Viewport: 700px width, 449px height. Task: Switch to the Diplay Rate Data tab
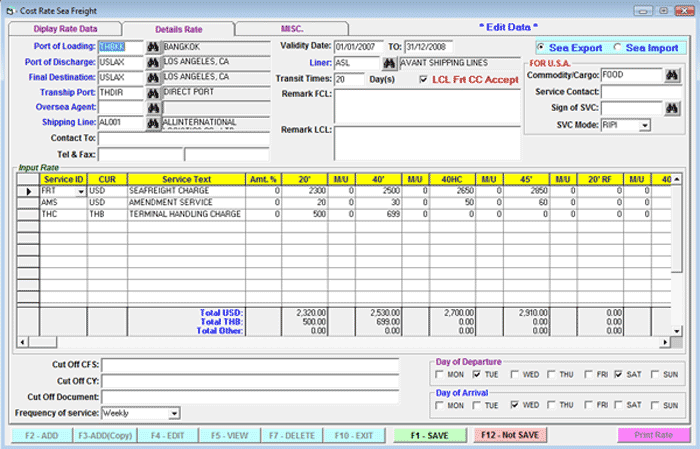click(65, 29)
